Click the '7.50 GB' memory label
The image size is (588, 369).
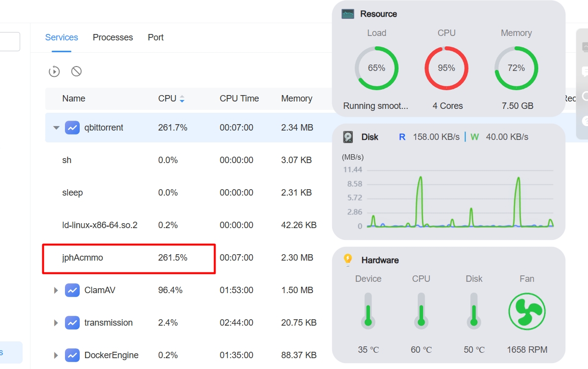click(x=518, y=106)
